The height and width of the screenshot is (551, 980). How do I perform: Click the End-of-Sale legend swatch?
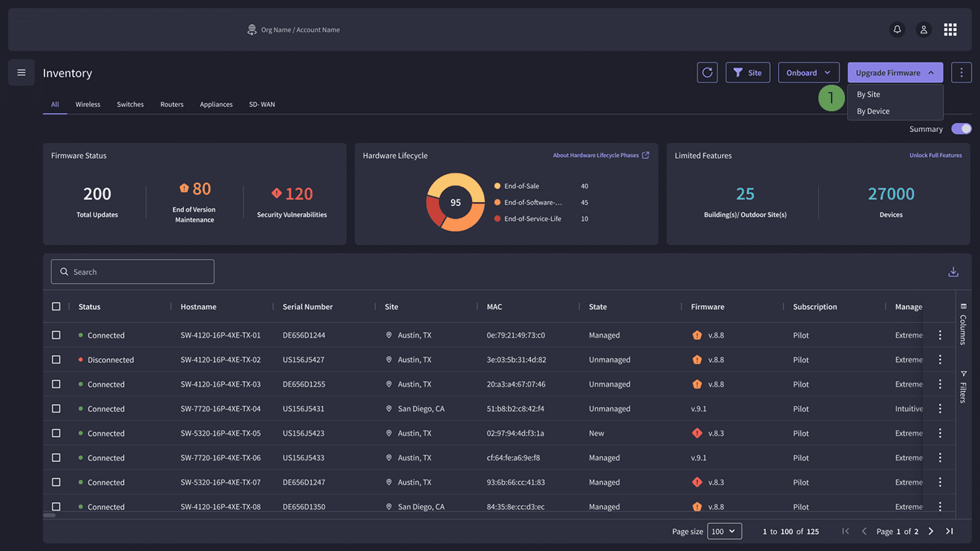click(x=497, y=186)
